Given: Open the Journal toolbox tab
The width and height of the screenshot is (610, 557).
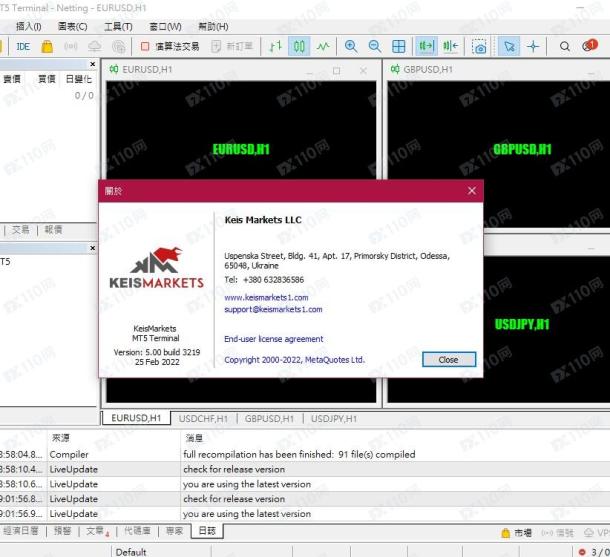Looking at the screenshot, I should tap(207, 531).
